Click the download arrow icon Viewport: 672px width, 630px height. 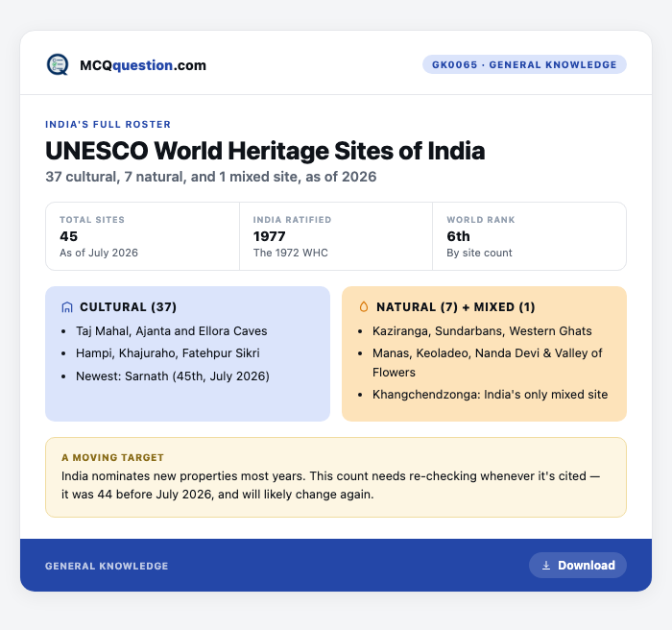[546, 566]
